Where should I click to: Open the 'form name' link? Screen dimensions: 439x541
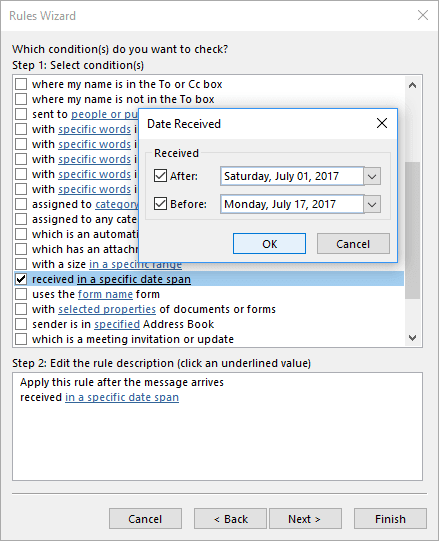click(x=105, y=294)
